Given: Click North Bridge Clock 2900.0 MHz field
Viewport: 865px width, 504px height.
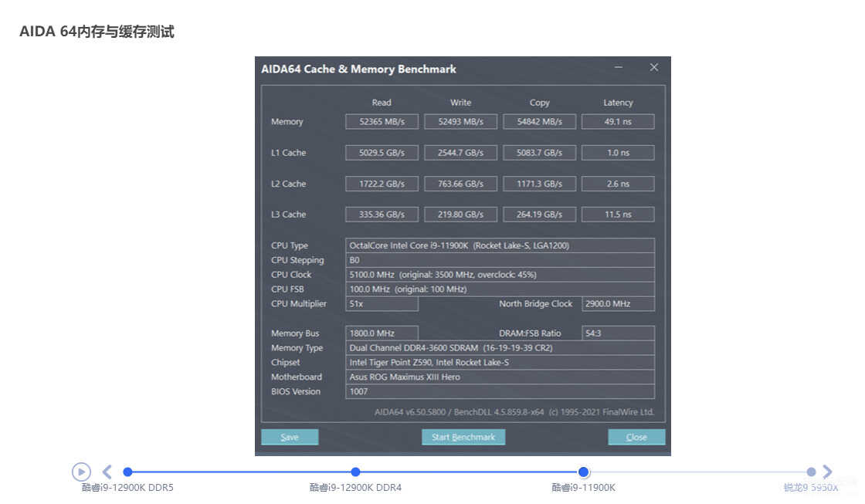Looking at the screenshot, I should point(619,304).
